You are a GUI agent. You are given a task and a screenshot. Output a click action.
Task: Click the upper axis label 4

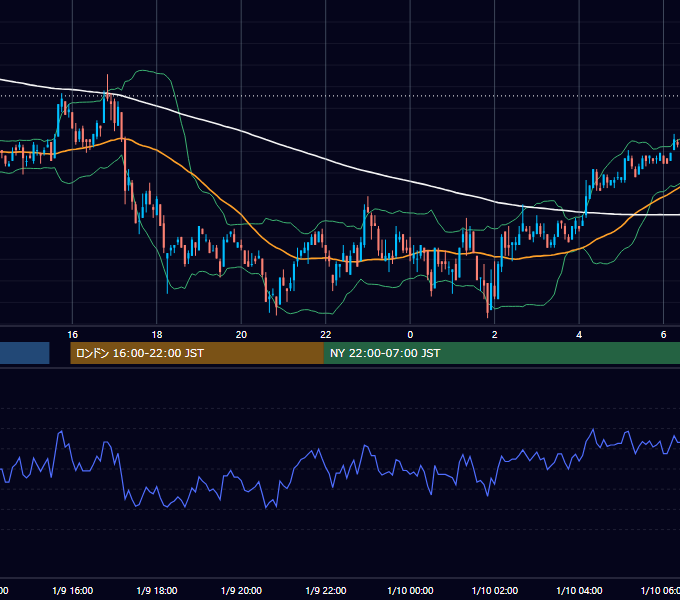(579, 334)
